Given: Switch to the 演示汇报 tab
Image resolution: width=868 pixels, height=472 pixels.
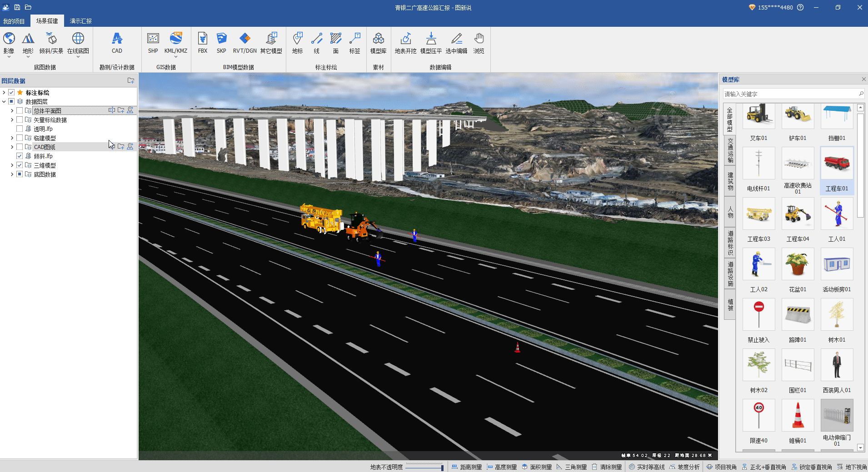Looking at the screenshot, I should point(80,21).
